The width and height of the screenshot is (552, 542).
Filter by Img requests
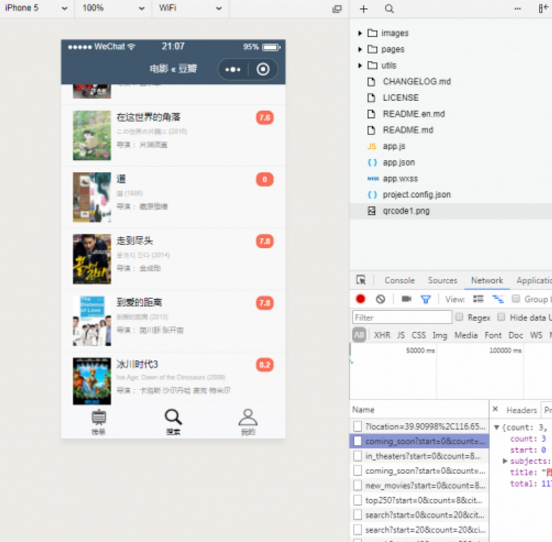440,335
